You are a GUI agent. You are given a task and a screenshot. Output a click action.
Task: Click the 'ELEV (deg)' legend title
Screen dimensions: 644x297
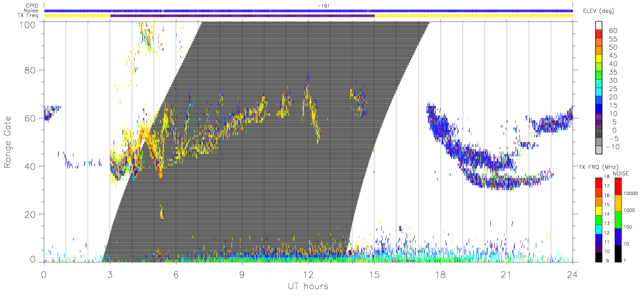coord(598,10)
